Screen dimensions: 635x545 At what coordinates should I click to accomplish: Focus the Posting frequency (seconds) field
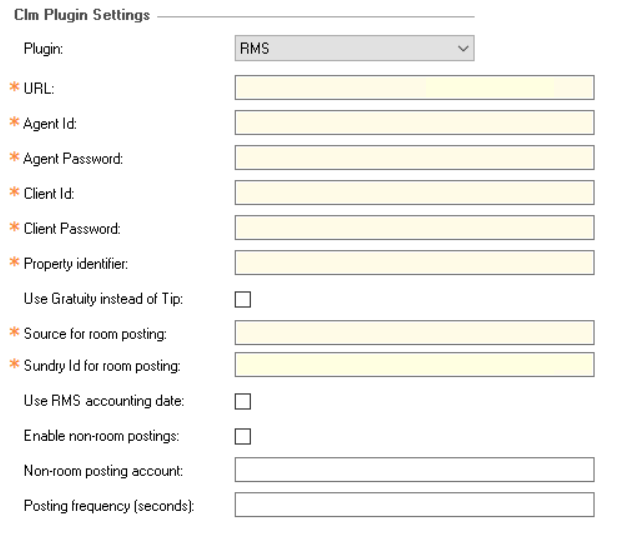coord(414,505)
